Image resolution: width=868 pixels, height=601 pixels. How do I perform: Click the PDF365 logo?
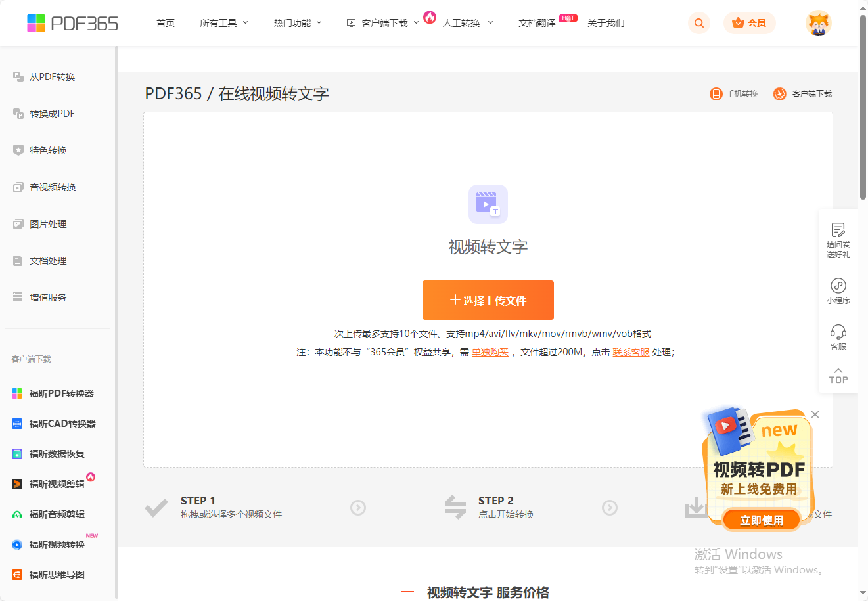(72, 23)
